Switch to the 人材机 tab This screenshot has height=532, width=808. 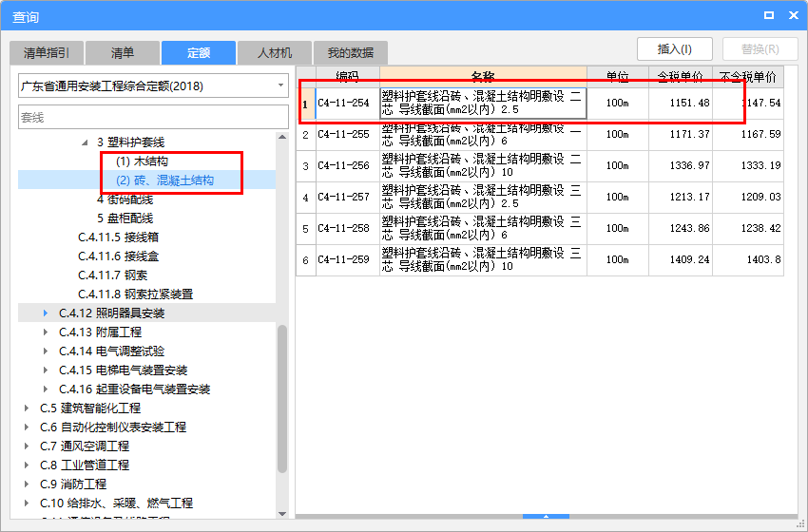pyautogui.click(x=275, y=53)
